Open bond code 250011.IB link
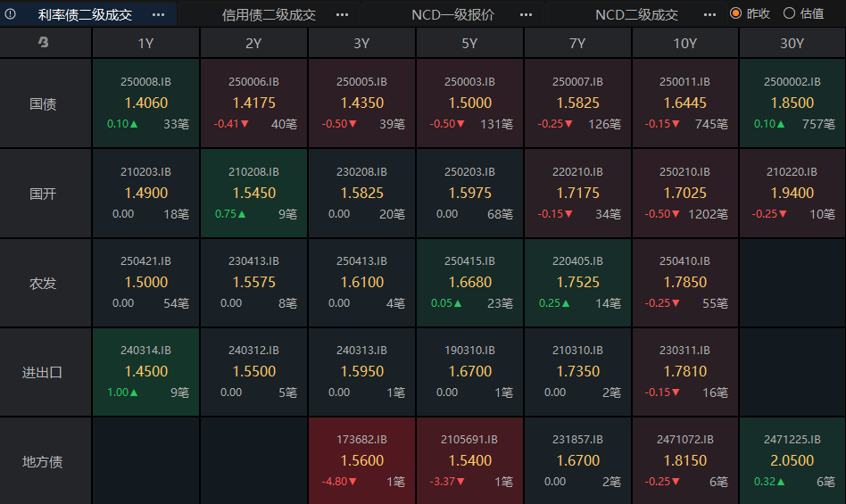 [x=684, y=82]
